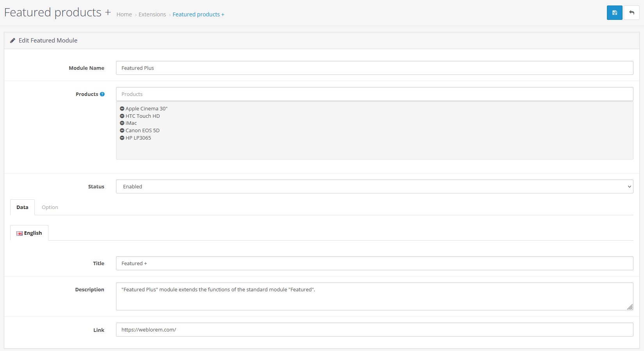Focus the Products autocomplete search field
The height and width of the screenshot is (351, 644).
point(374,94)
